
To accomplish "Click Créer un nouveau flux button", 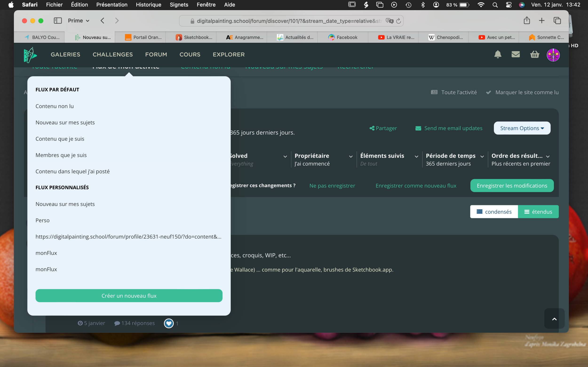I will point(129,296).
